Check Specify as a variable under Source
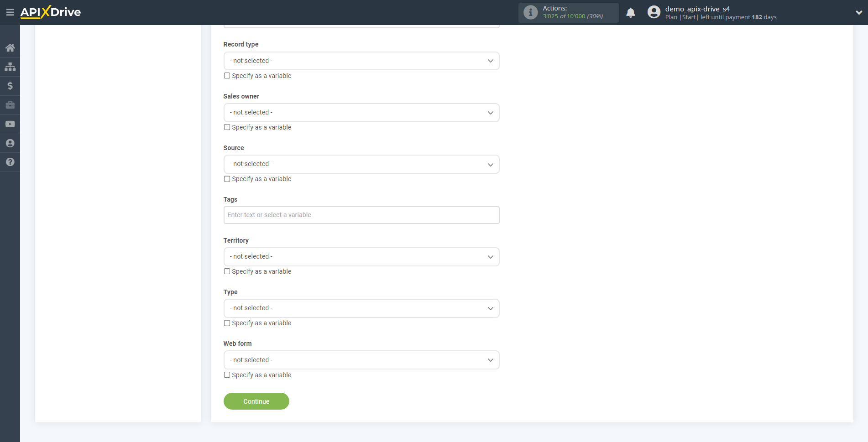Image resolution: width=868 pixels, height=442 pixels. point(227,179)
